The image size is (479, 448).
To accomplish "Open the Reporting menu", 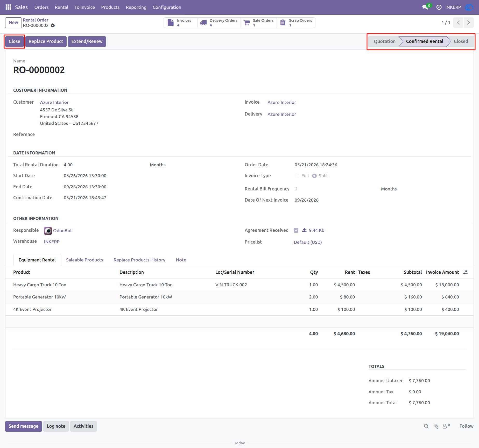I will (x=136, y=7).
